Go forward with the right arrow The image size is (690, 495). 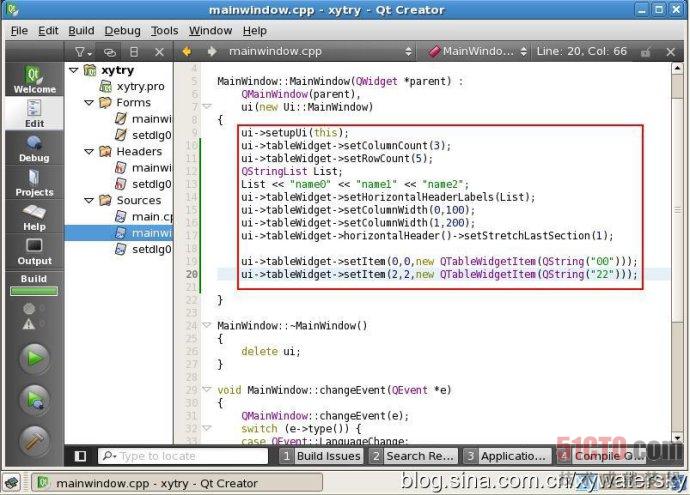[212, 51]
